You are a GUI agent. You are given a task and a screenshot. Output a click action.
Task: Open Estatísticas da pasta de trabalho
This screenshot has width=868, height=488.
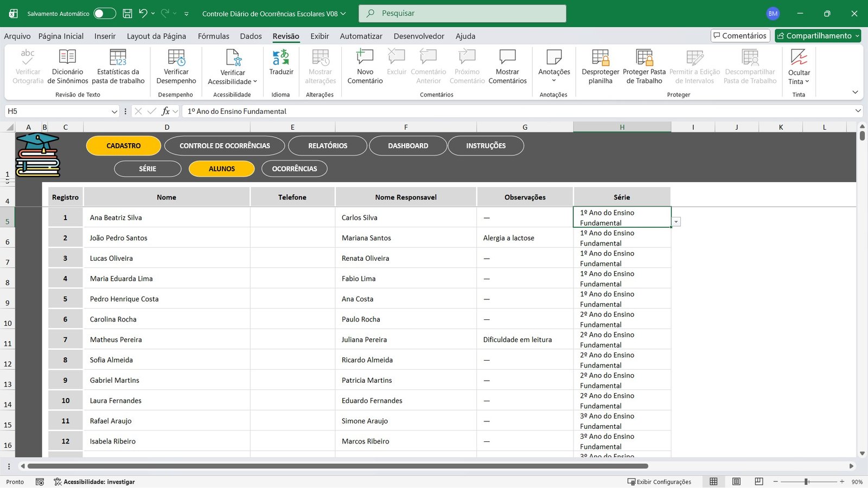(118, 57)
